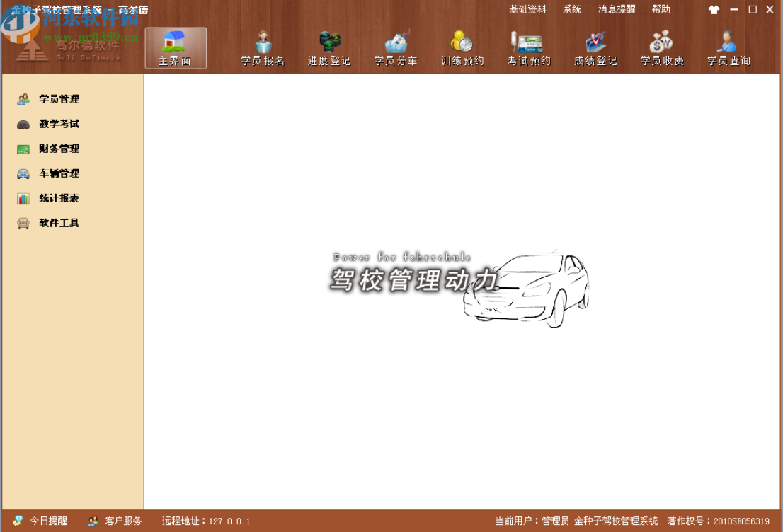Expand 软件工具 in the sidebar
This screenshot has height=532, width=783.
pyautogui.click(x=59, y=223)
